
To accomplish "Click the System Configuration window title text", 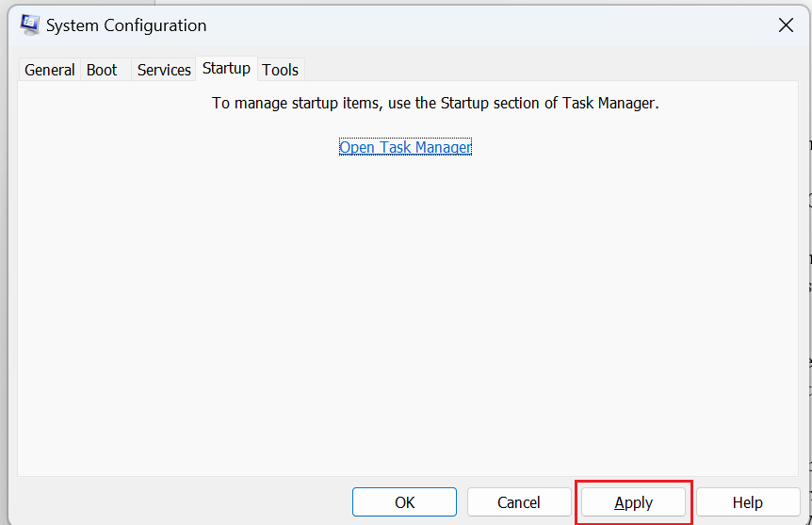I will [x=126, y=25].
